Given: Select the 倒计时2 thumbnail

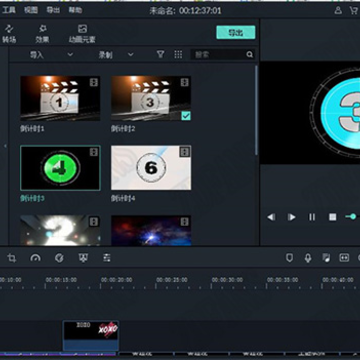Looking at the screenshot, I should pos(151,98).
